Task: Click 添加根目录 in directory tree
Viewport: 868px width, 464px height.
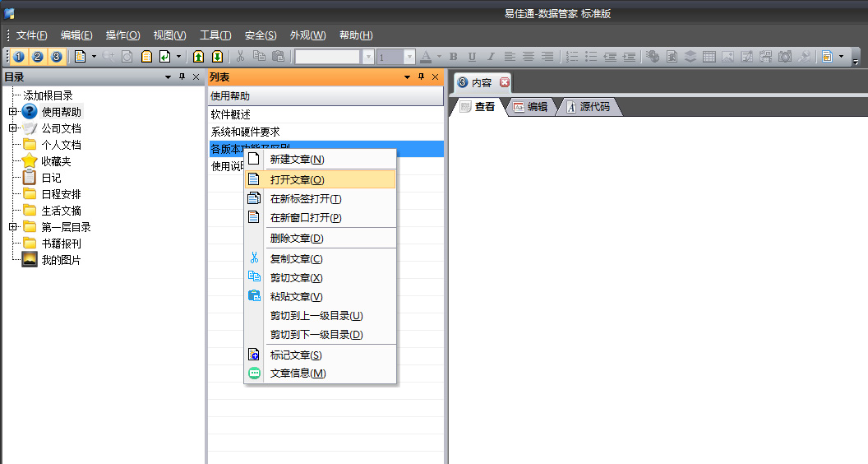Action: (x=48, y=95)
